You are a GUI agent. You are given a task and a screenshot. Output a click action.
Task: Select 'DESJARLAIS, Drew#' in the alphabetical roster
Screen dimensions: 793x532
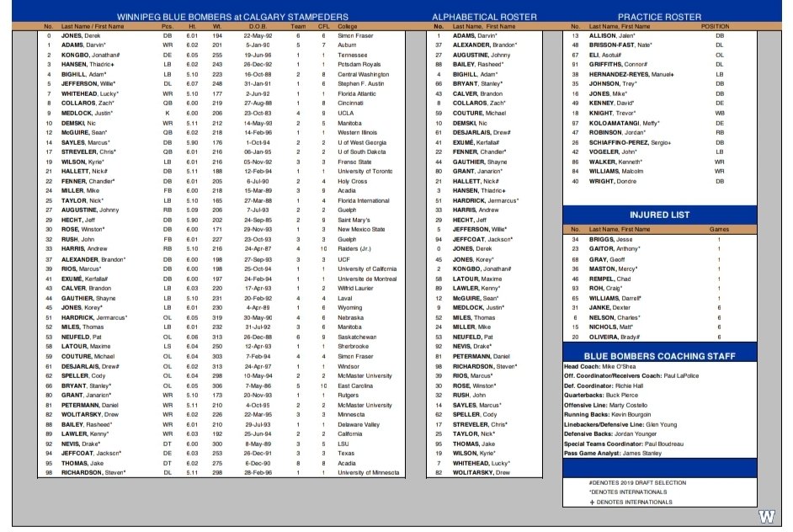pos(482,132)
